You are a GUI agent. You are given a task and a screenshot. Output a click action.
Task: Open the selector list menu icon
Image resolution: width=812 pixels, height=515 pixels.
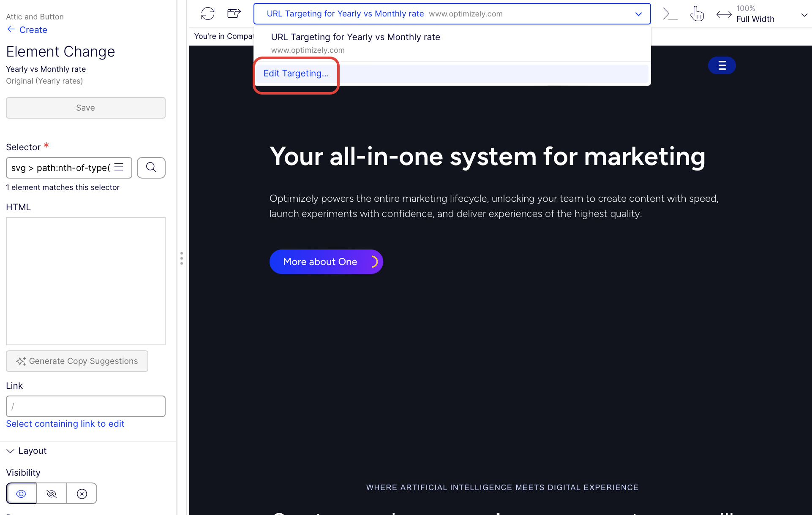(x=119, y=167)
